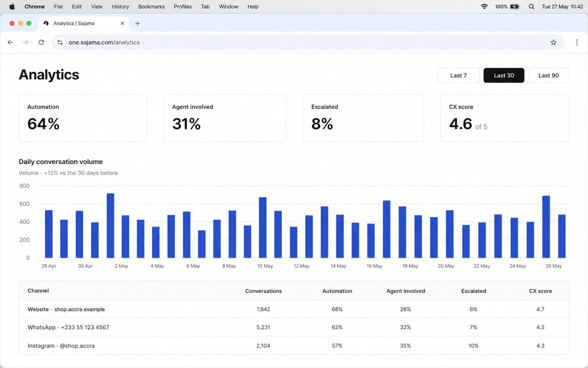Open the View menu
The height and width of the screenshot is (368, 588).
click(x=97, y=6)
